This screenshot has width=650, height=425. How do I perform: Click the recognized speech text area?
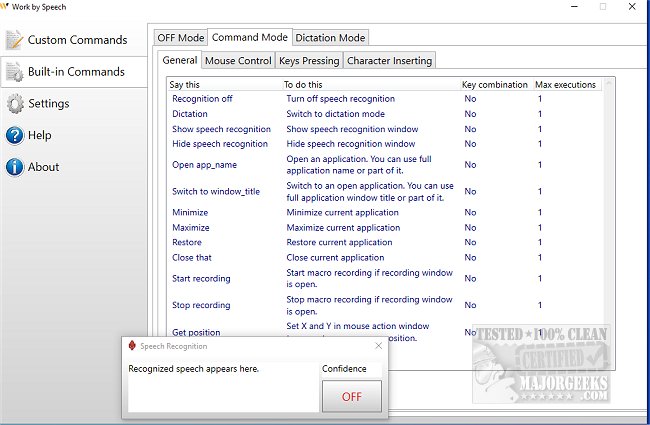click(220, 390)
